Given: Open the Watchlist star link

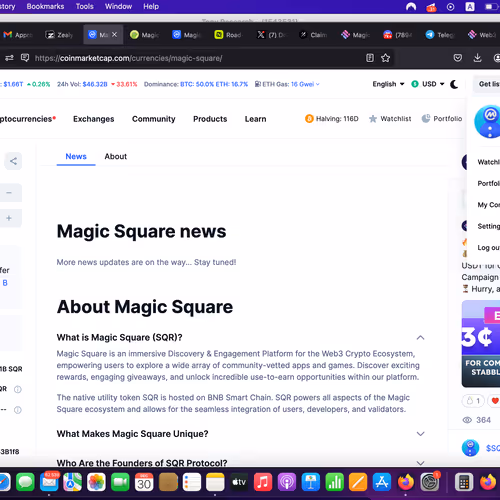Looking at the screenshot, I should 390,119.
